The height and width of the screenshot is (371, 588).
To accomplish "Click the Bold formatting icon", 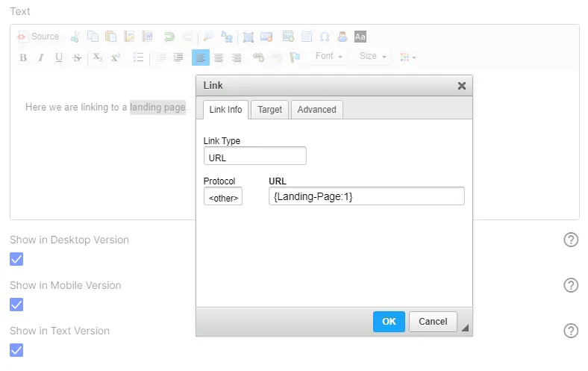I will point(23,57).
